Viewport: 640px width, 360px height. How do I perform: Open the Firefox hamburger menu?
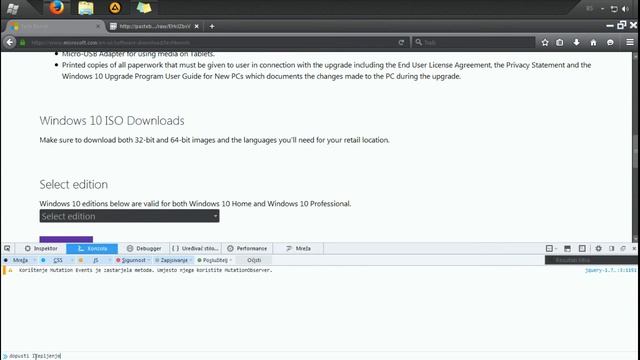click(x=630, y=42)
